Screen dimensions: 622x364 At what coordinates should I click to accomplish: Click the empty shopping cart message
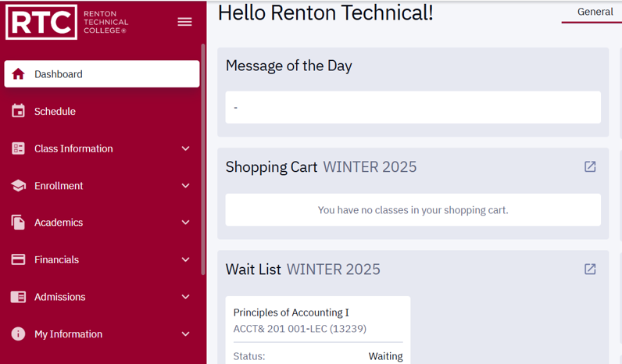(x=413, y=210)
